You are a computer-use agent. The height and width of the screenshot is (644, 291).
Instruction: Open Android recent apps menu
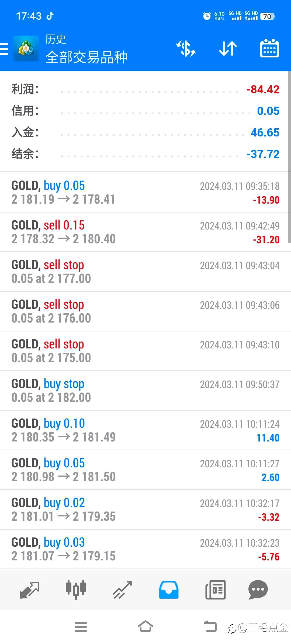(81, 627)
